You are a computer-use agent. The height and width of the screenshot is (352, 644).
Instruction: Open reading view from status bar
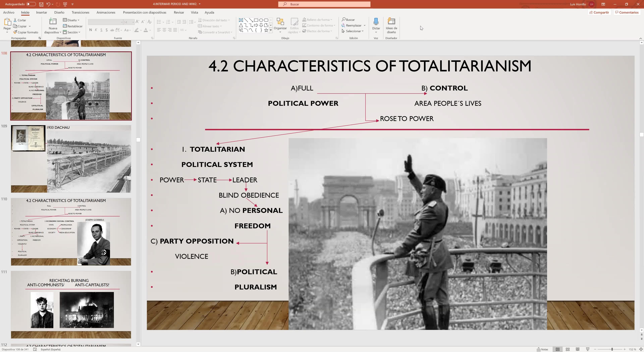coord(577,349)
